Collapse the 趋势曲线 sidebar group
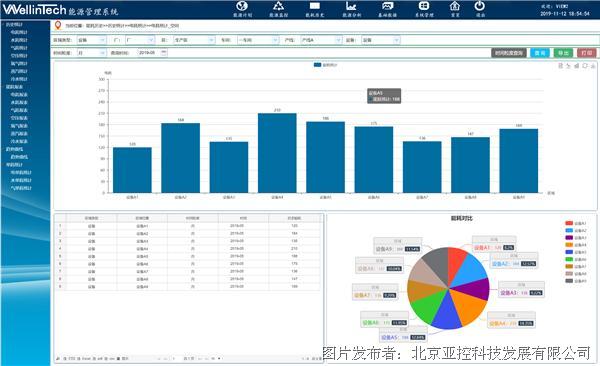Screen dimensions: 600x366 point(14,149)
